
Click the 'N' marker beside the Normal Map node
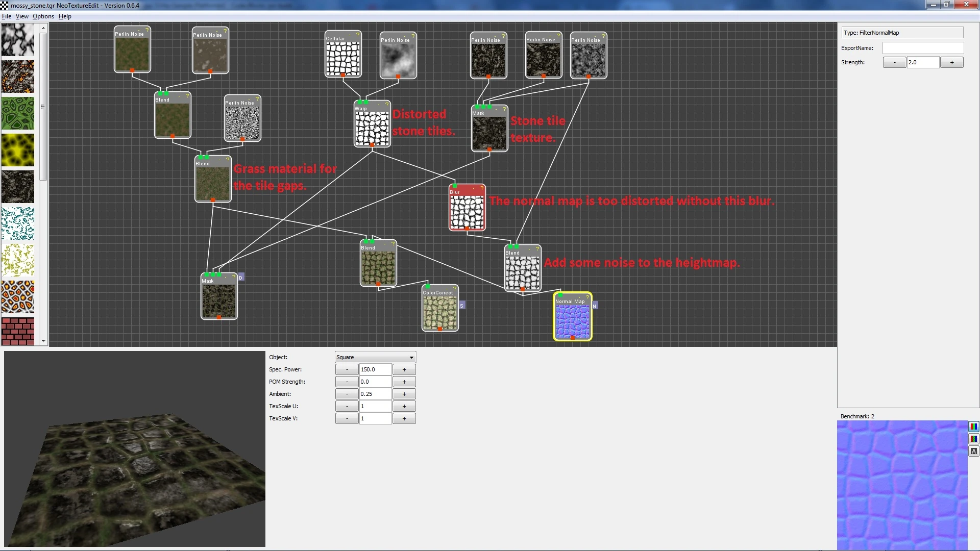595,306
